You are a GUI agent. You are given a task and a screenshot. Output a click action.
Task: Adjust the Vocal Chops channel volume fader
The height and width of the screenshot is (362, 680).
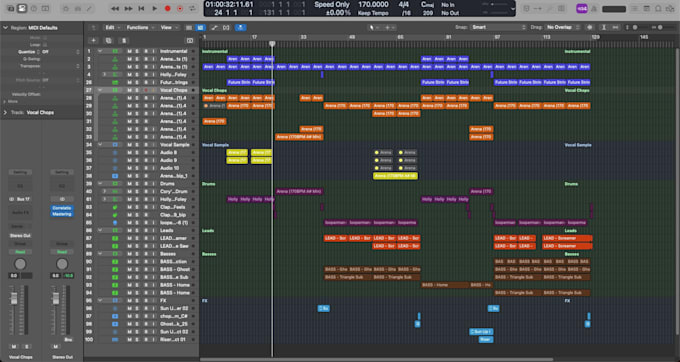point(14,299)
